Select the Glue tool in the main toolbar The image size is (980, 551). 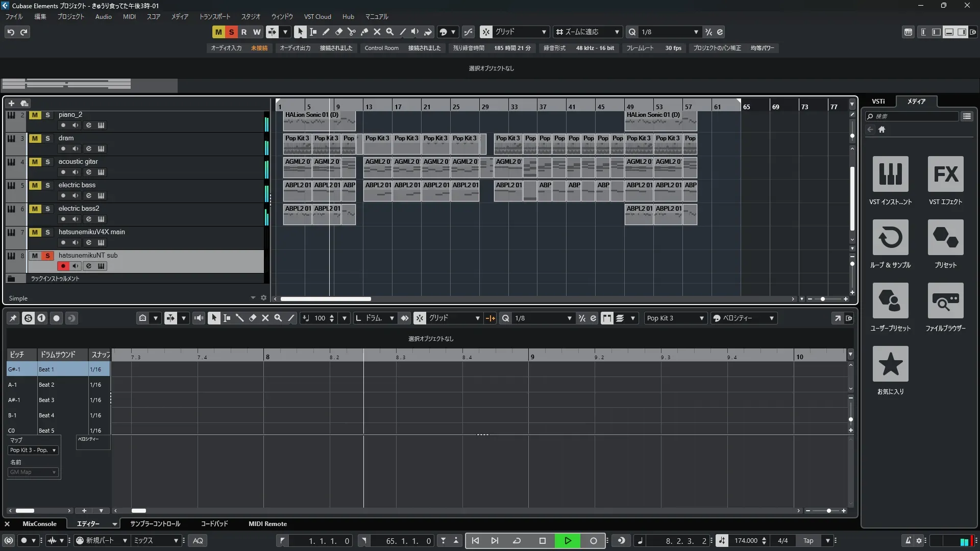point(364,32)
